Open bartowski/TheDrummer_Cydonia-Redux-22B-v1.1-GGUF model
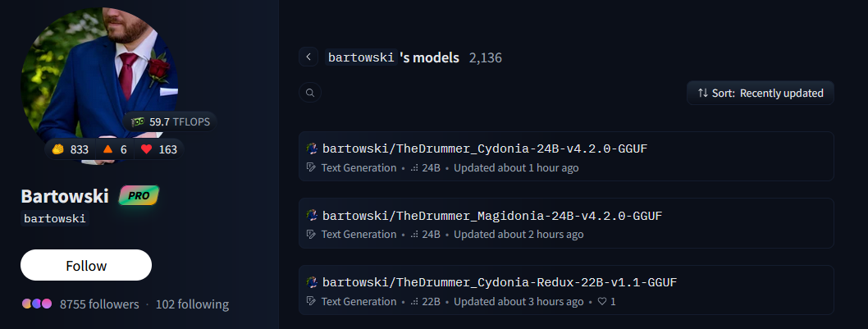Screen dimensions: 868x329 pos(566,290)
